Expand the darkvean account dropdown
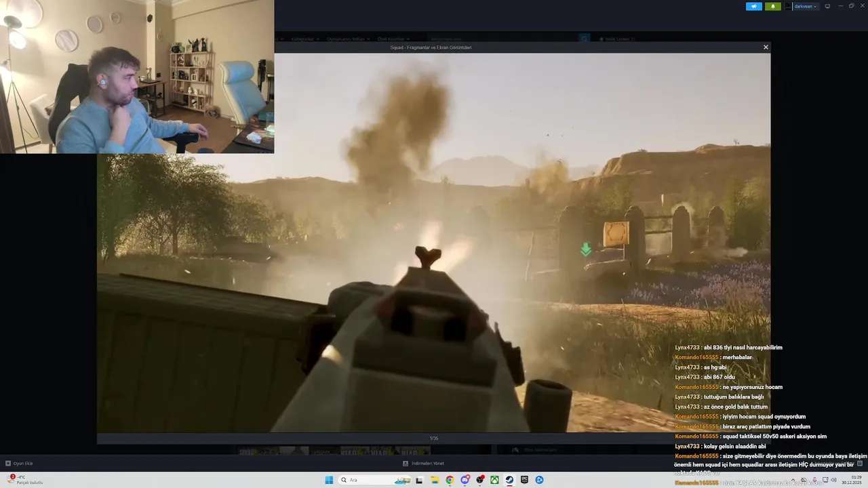The height and width of the screenshot is (488, 868). pos(806,6)
